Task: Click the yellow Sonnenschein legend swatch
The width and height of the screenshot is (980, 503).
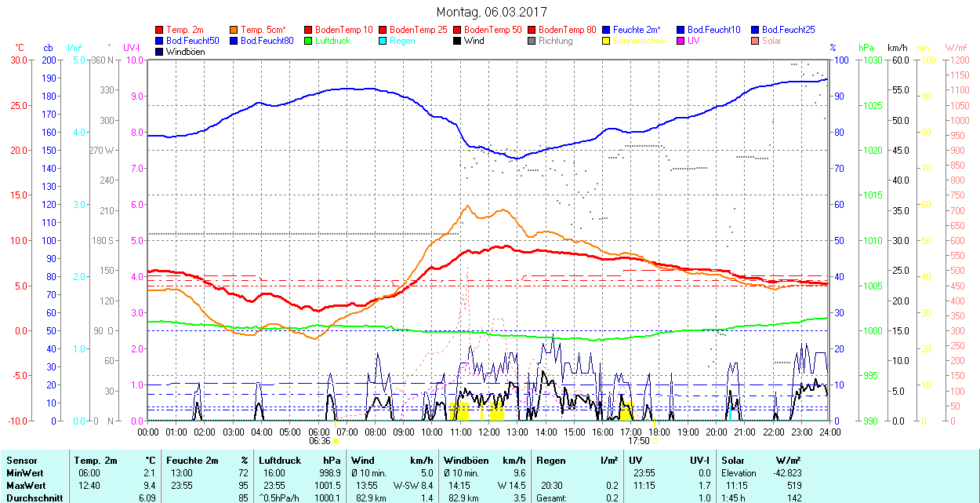Action: (606, 41)
